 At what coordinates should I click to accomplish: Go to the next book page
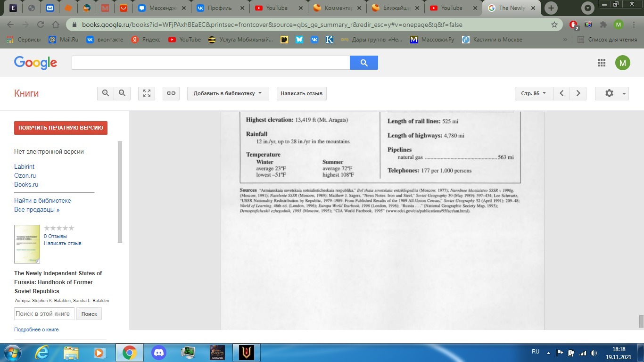[x=578, y=93]
